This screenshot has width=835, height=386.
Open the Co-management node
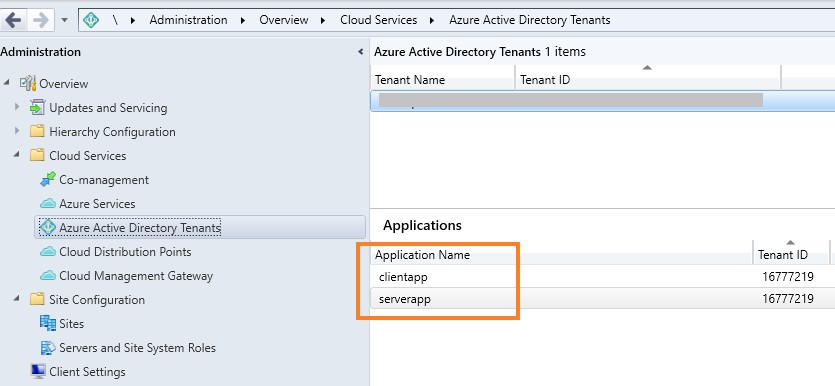[104, 180]
